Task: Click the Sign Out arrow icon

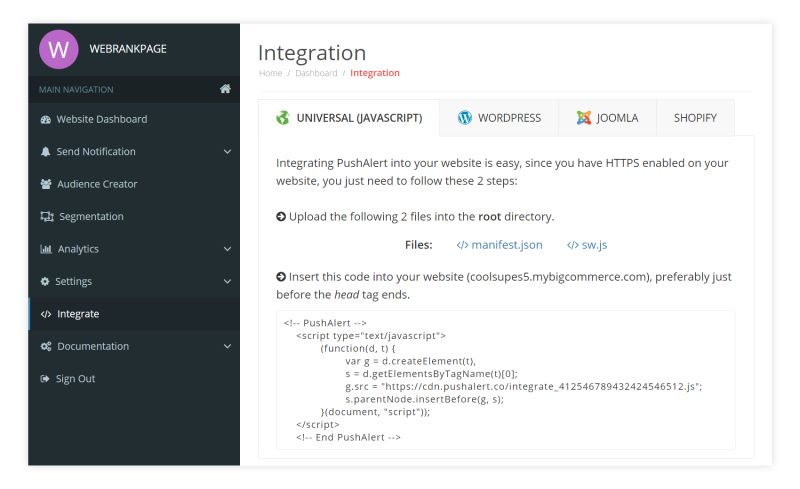Action: point(45,379)
